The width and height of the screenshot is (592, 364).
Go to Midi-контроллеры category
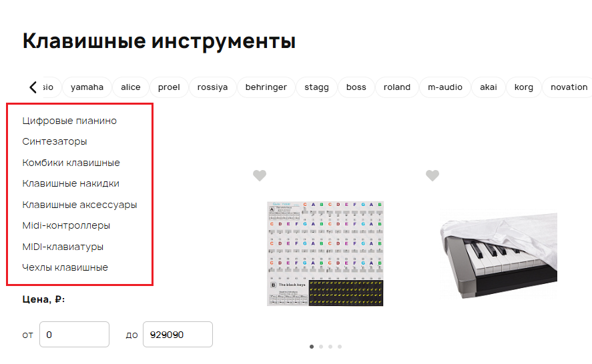coord(66,225)
